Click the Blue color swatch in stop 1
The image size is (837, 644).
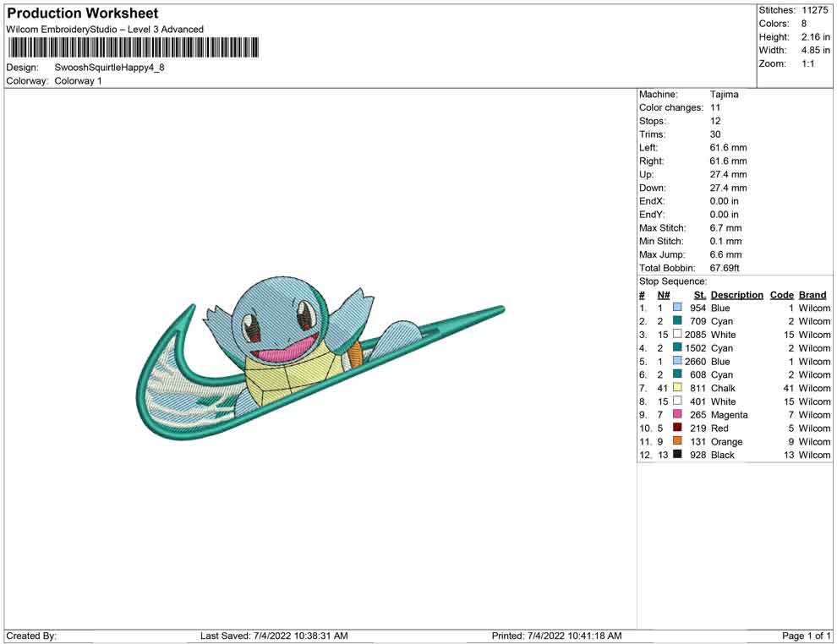[677, 308]
